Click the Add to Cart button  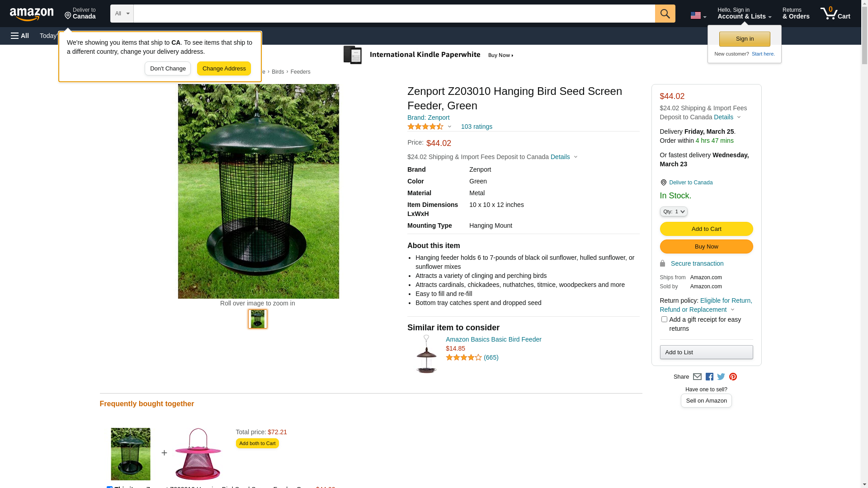[x=706, y=229]
